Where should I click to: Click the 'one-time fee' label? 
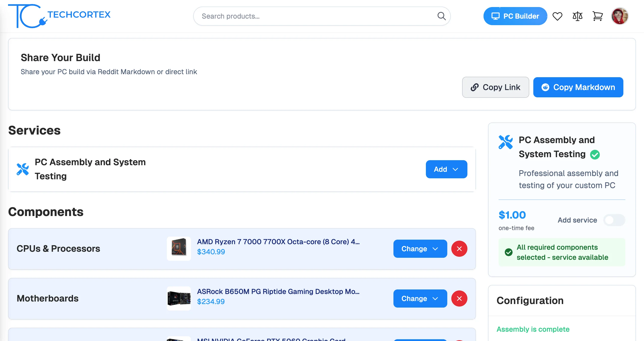pyautogui.click(x=516, y=228)
